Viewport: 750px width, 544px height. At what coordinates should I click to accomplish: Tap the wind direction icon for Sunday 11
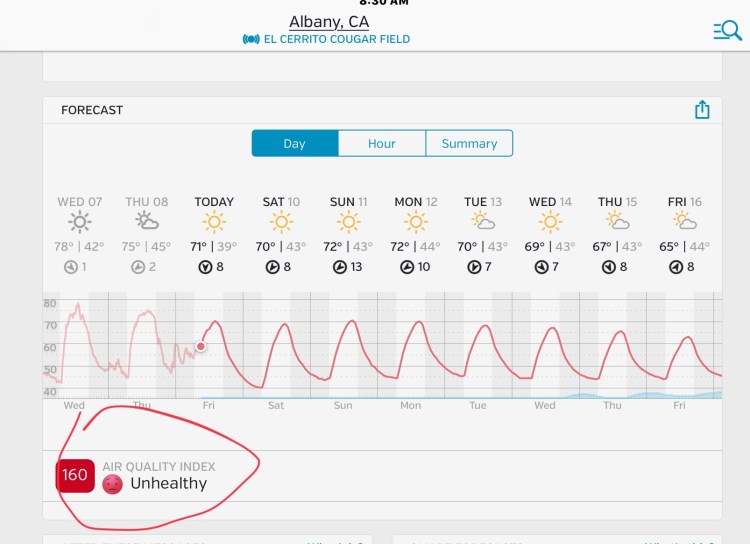click(340, 267)
